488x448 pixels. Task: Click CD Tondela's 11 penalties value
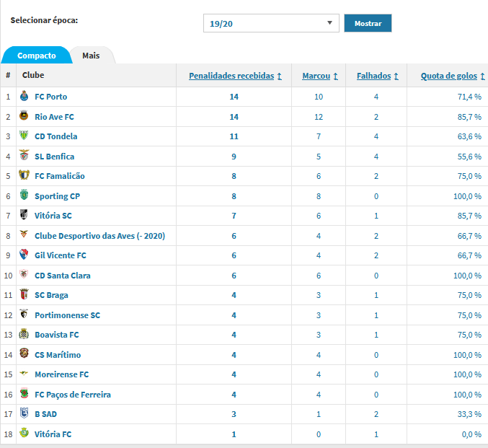(x=234, y=136)
